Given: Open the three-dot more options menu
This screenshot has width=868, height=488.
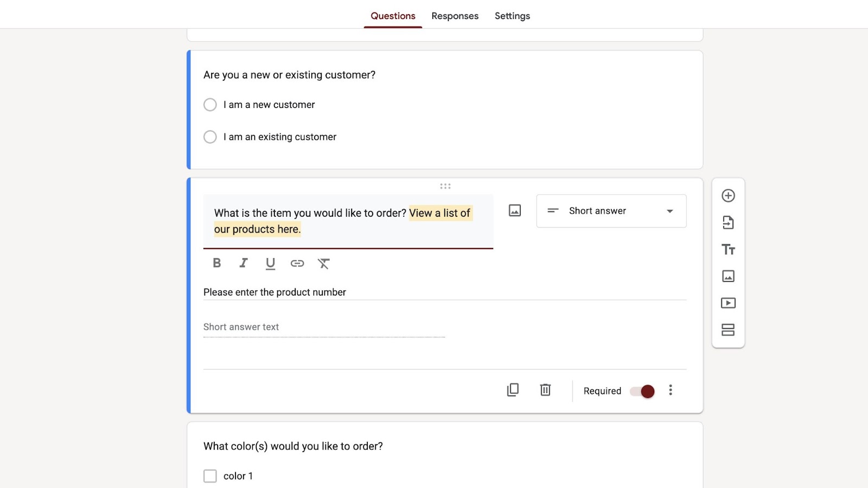Looking at the screenshot, I should point(671,390).
